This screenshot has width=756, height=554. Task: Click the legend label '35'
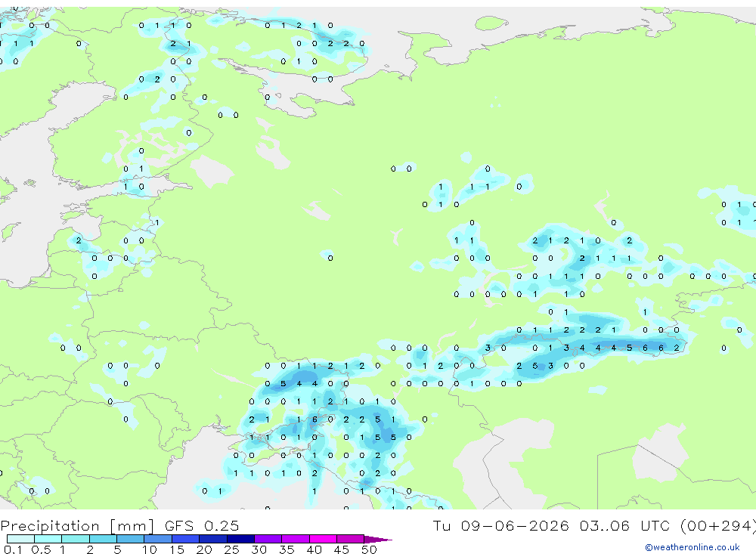pos(287,549)
